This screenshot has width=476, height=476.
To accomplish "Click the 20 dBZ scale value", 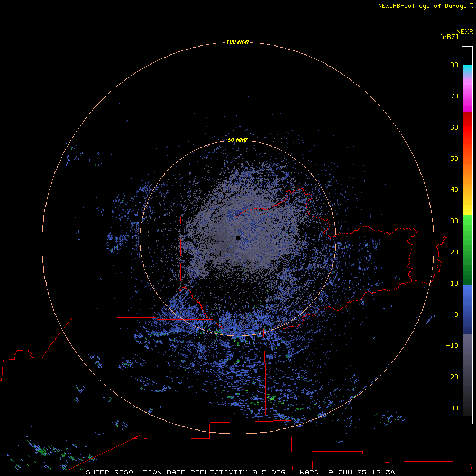I will pos(454,252).
